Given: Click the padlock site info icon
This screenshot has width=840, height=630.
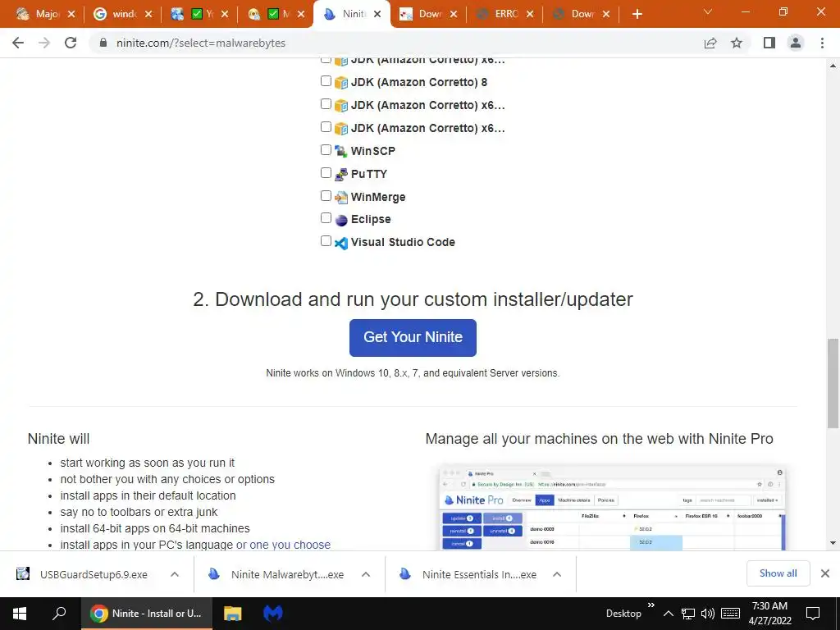Looking at the screenshot, I should point(103,43).
